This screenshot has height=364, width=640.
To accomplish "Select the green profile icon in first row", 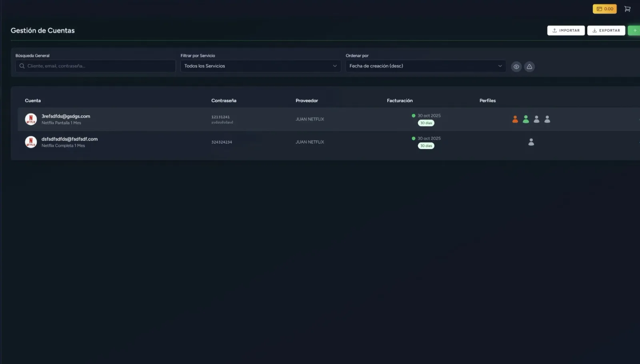I will [x=526, y=119].
